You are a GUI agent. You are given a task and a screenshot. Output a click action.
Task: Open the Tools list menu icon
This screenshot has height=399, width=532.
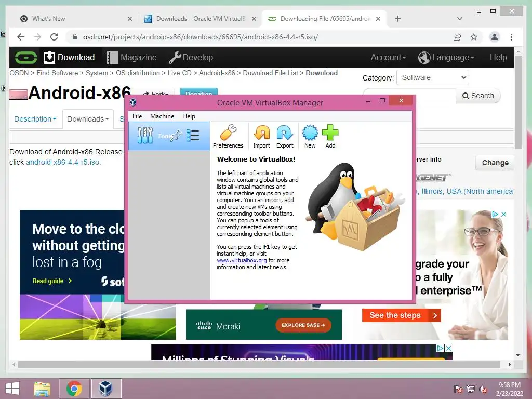coord(193,136)
